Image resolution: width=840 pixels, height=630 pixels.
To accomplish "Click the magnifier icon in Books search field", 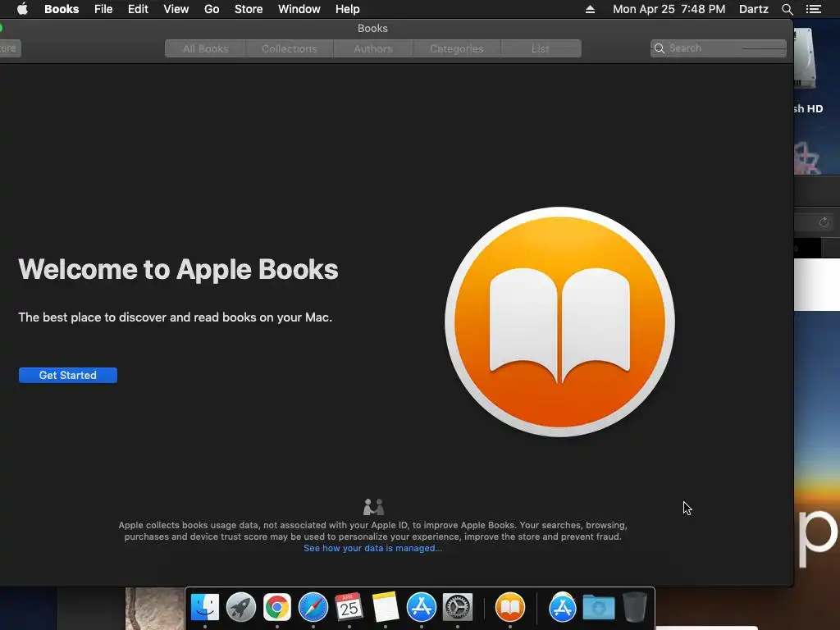I will click(660, 48).
